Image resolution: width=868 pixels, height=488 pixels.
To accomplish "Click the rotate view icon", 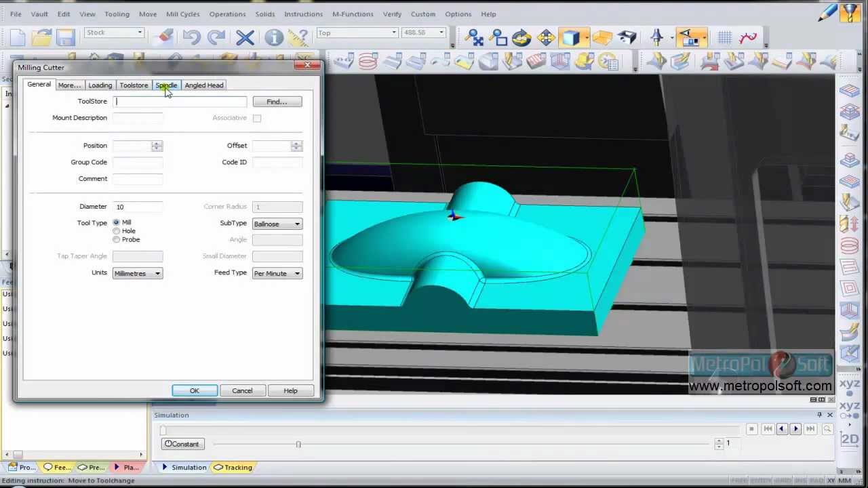I will (x=521, y=38).
